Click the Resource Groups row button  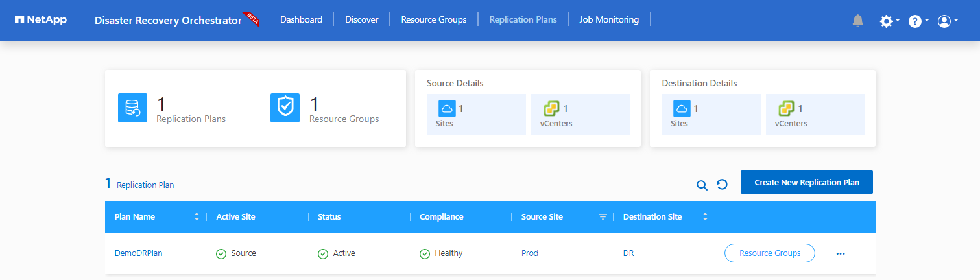pos(769,253)
